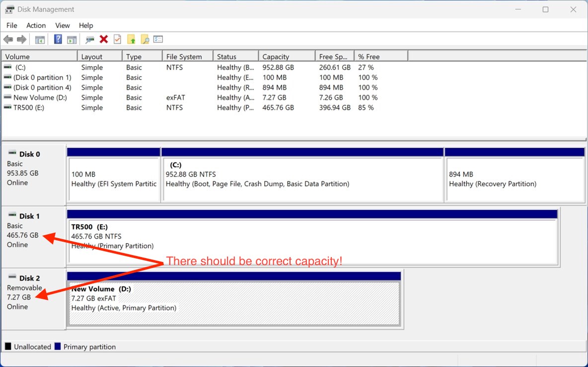Click the 85 % free cell
This screenshot has width=588, height=367.
tap(366, 108)
